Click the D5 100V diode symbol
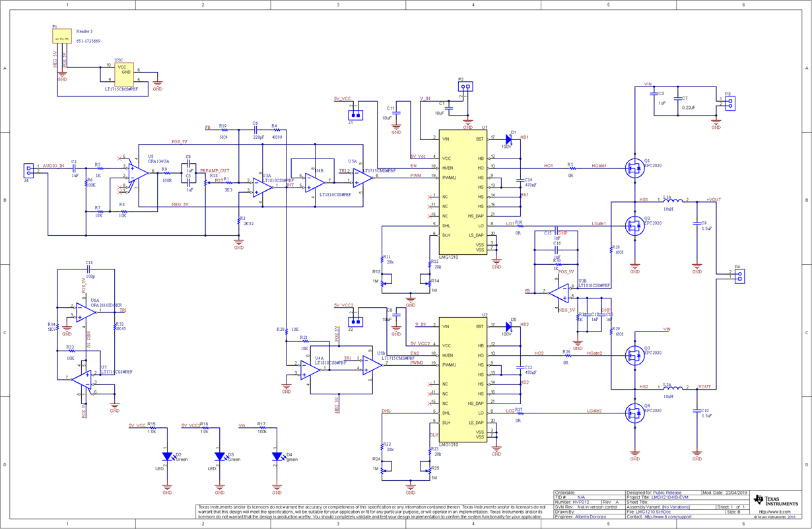 pos(509,326)
